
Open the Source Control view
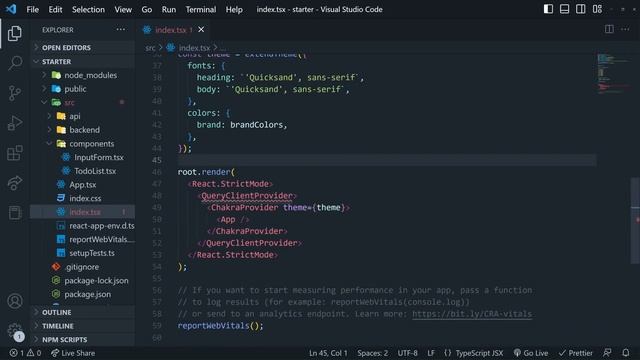15,93
